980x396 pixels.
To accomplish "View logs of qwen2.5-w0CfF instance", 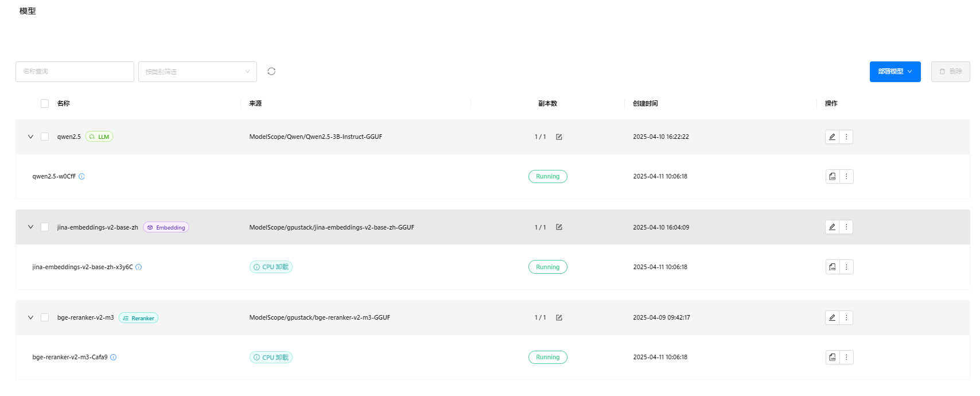I will point(833,176).
